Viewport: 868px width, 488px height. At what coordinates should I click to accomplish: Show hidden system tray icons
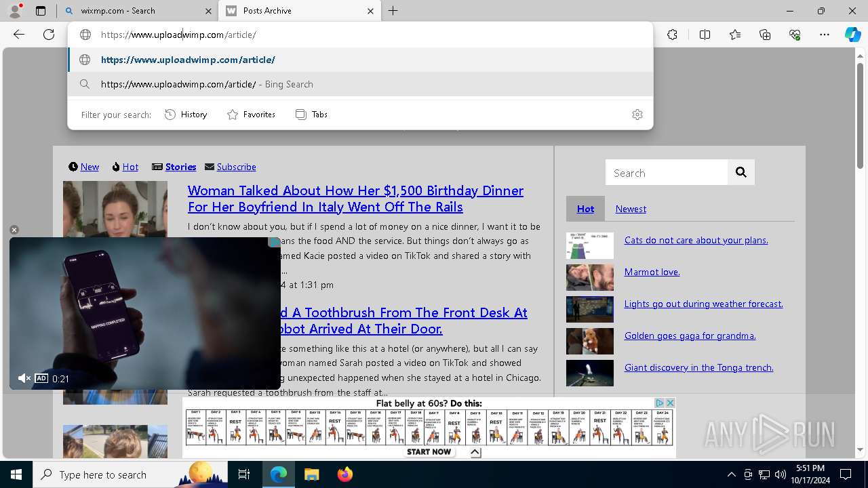click(731, 474)
